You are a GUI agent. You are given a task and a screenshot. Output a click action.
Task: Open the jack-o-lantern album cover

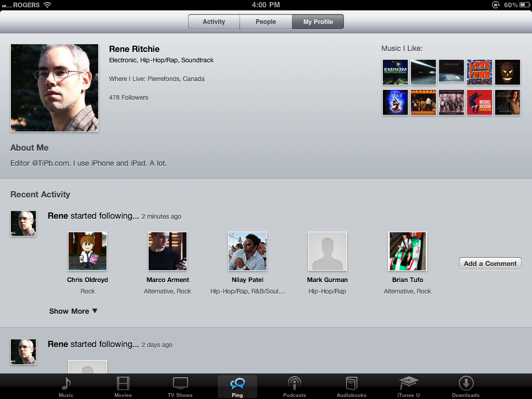click(x=508, y=72)
